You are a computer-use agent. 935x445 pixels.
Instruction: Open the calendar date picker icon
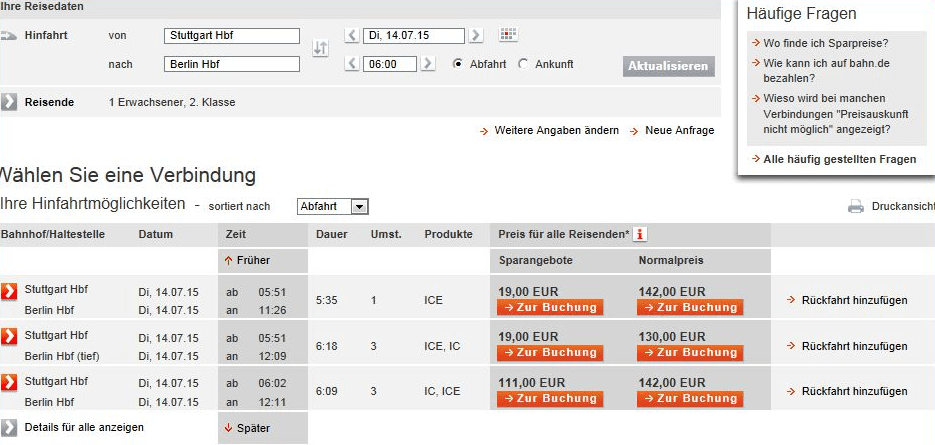(x=508, y=35)
